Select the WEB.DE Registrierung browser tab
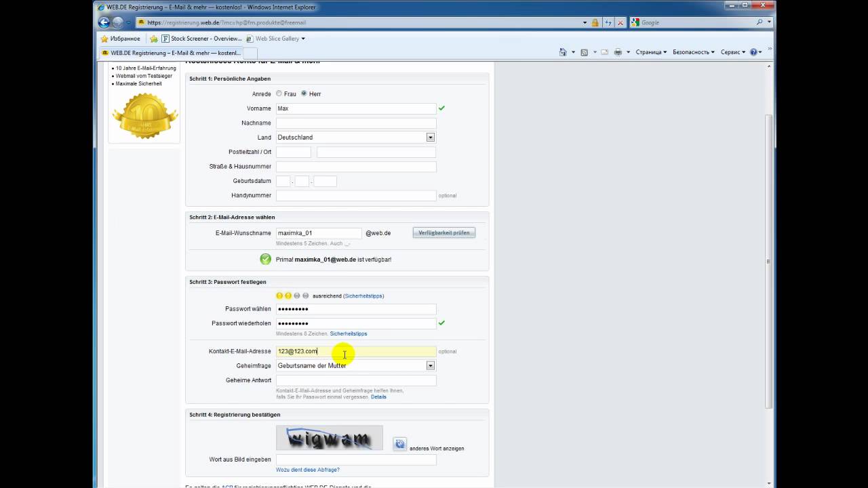Screen dimensions: 868x488 (x=170, y=52)
